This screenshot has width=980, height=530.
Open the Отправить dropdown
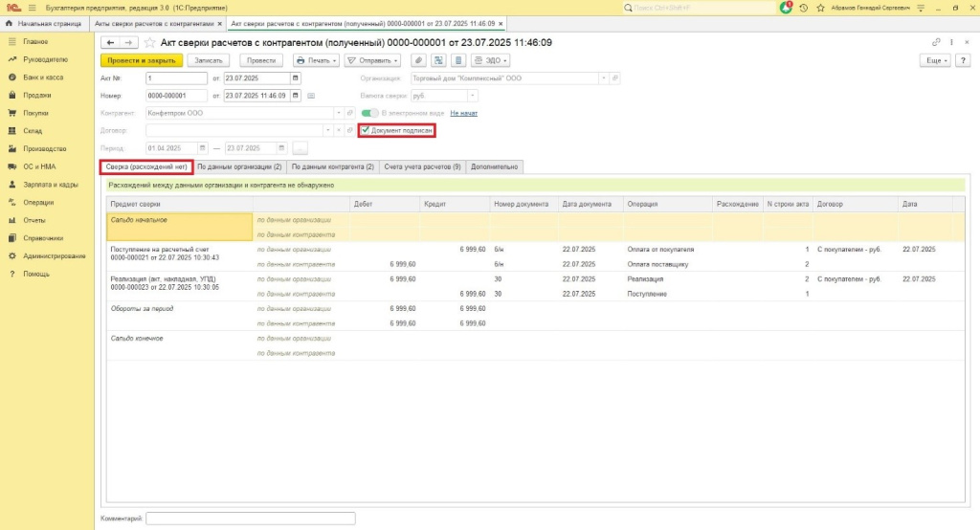pos(372,60)
